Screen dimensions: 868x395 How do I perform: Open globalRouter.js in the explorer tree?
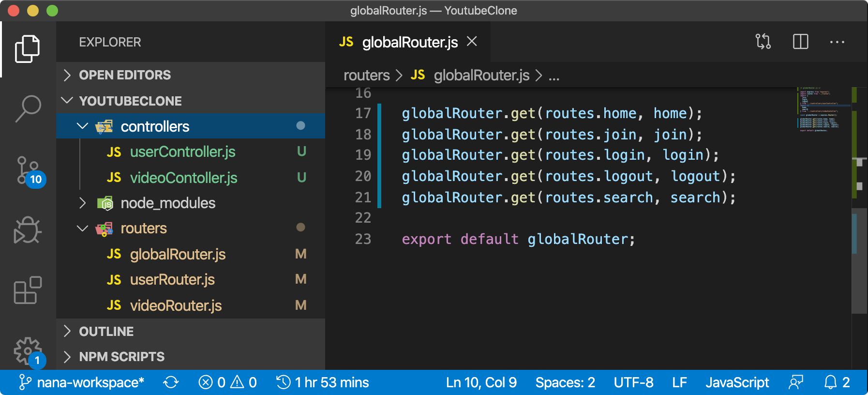coord(191,254)
